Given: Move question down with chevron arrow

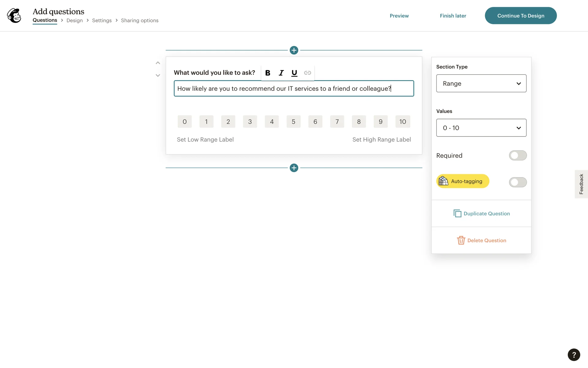Looking at the screenshot, I should [x=158, y=75].
